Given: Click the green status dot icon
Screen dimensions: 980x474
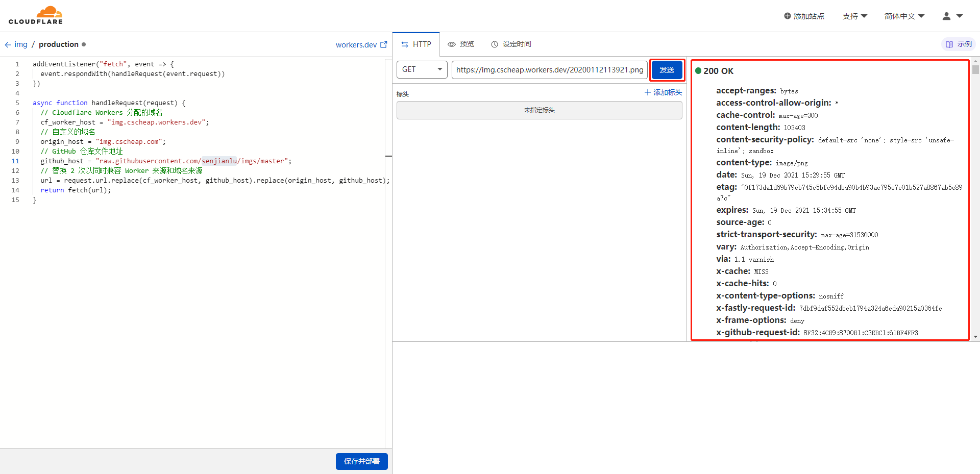Looking at the screenshot, I should coord(698,71).
